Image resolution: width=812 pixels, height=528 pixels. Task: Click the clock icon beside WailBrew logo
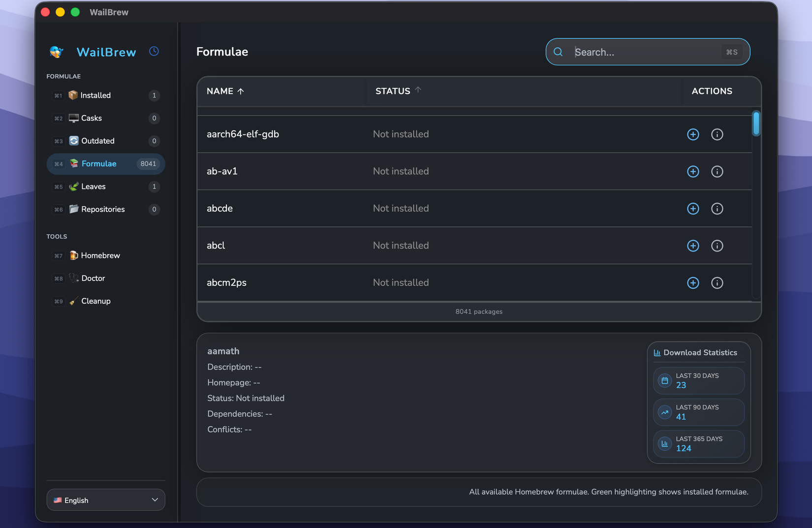154,51
